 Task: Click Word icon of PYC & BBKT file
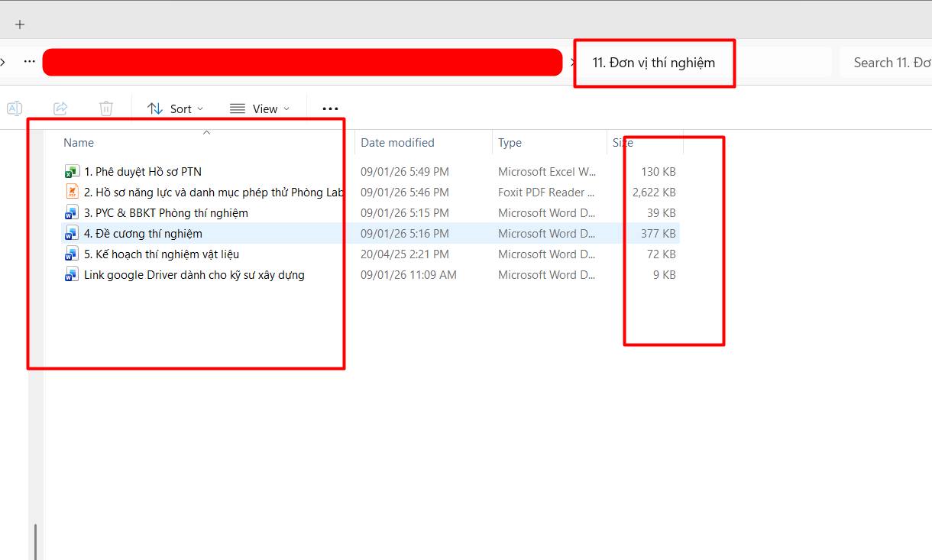coord(72,212)
